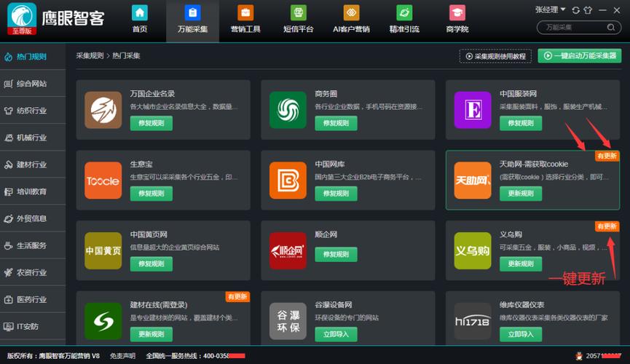This screenshot has width=630, height=364.
Task: Click 商务圈 green swirl icon
Action: pos(288,110)
